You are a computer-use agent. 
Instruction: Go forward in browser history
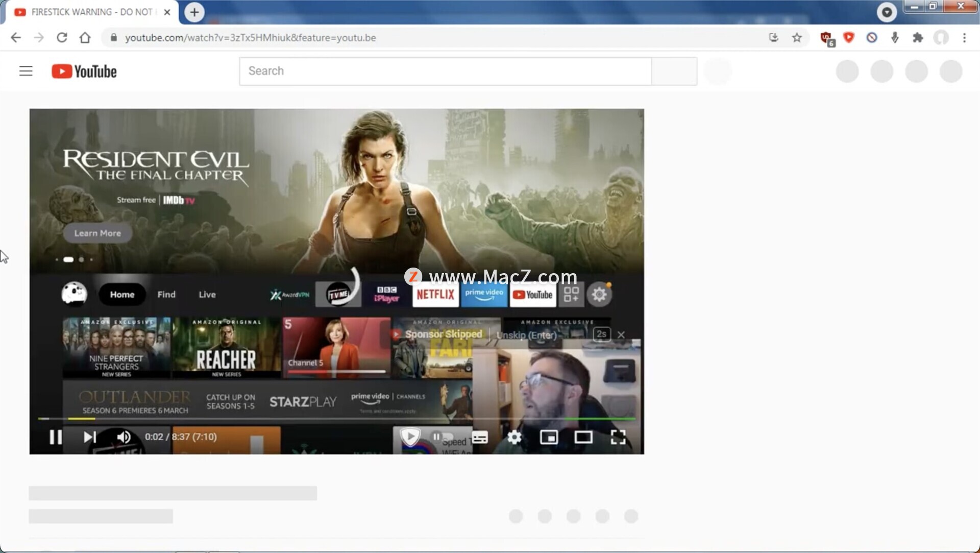tap(39, 38)
